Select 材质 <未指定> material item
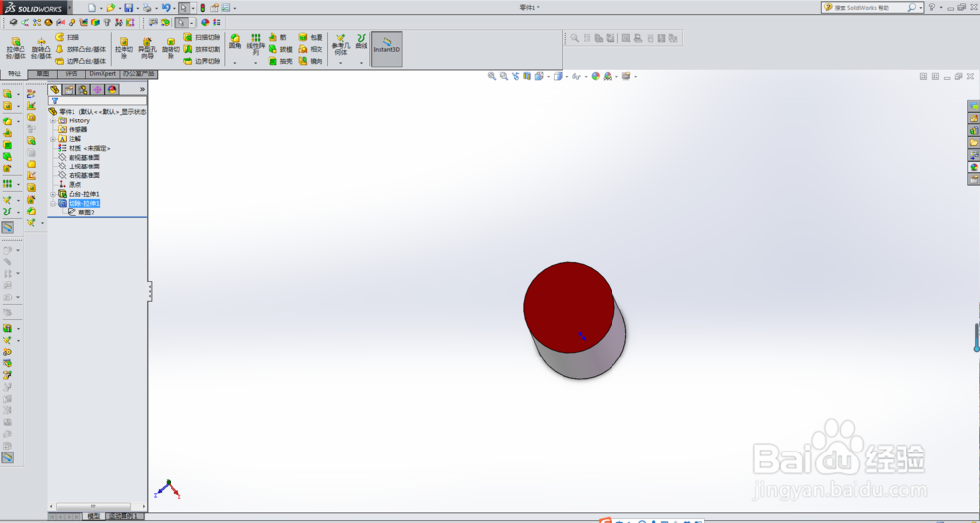The width and height of the screenshot is (980, 523). click(83, 148)
